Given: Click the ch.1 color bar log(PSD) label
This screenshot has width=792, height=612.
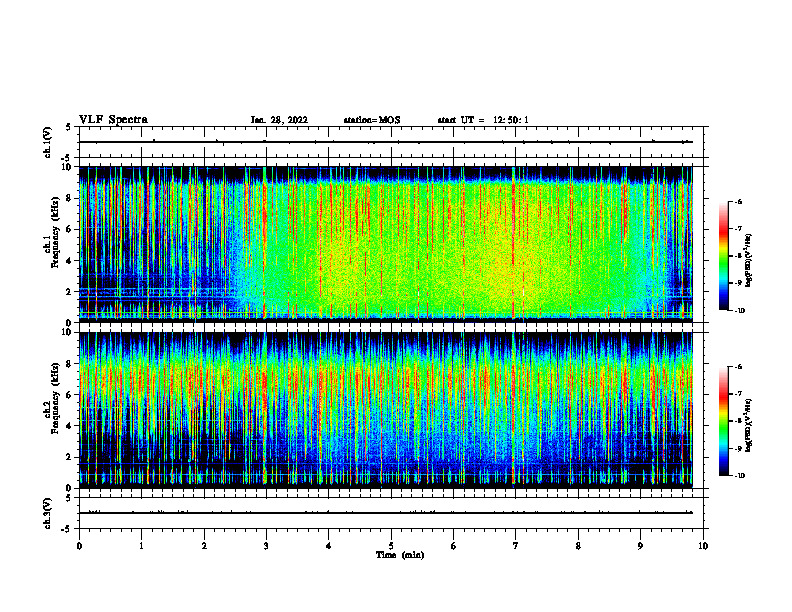Looking at the screenshot, I should [x=749, y=260].
